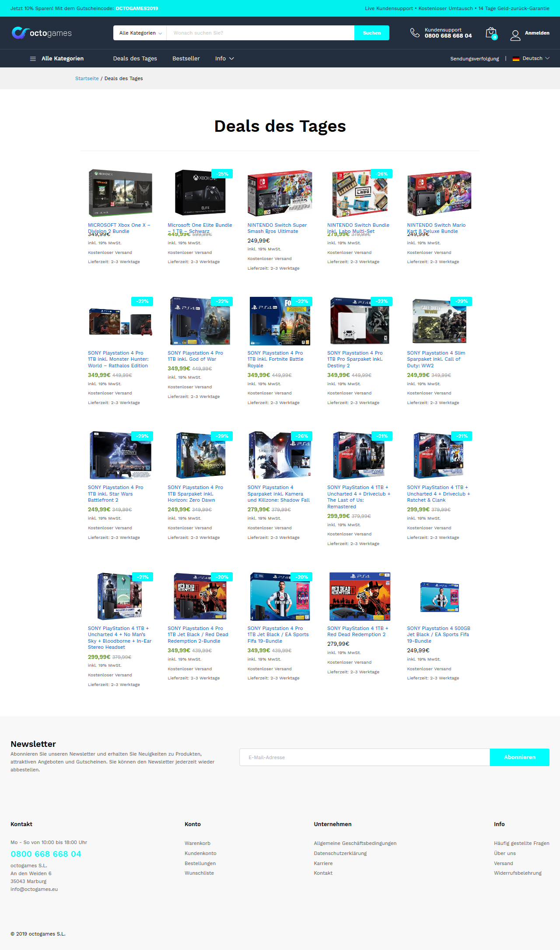The image size is (560, 950).
Task: Open PS4 Ratchet & Clank bundle image
Action: (439, 455)
